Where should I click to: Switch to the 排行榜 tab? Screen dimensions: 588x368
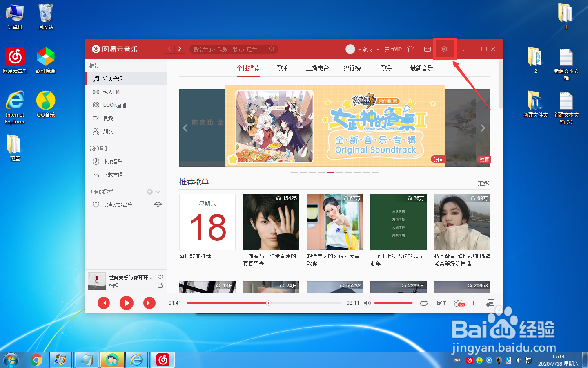(x=352, y=68)
